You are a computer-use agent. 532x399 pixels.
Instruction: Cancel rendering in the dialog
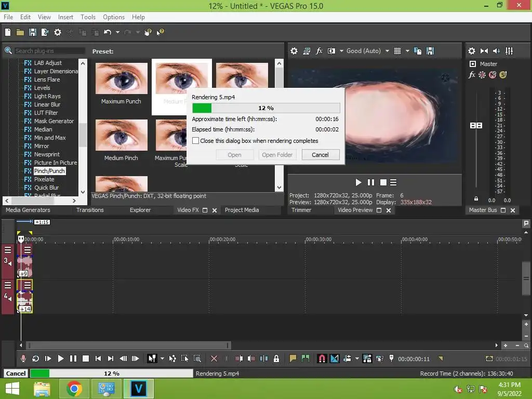point(320,155)
